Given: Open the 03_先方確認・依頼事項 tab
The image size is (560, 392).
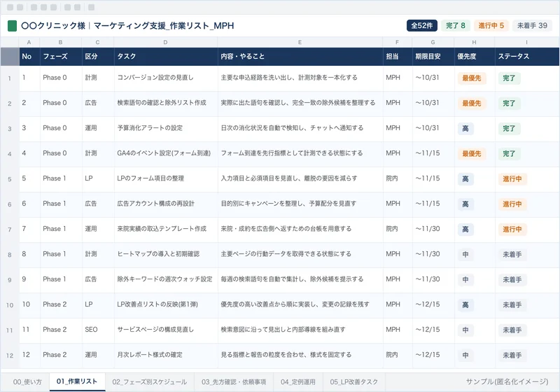Looking at the screenshot, I should (x=234, y=381).
